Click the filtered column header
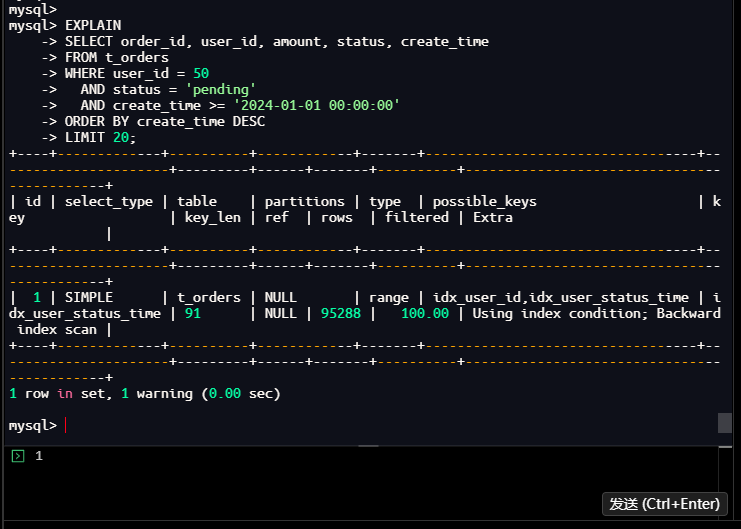The image size is (741, 529). click(417, 217)
